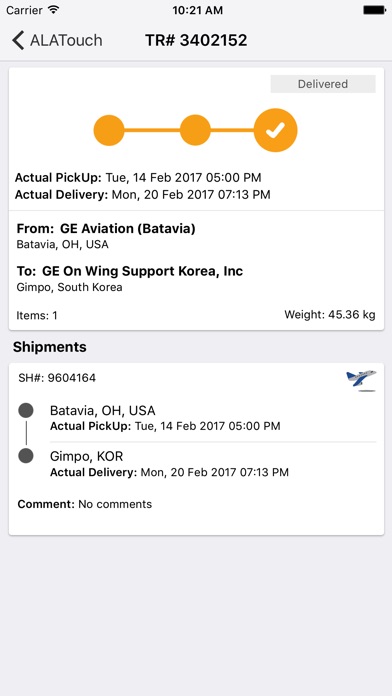Tap the battery indicator icon
The image size is (392, 696).
click(374, 10)
